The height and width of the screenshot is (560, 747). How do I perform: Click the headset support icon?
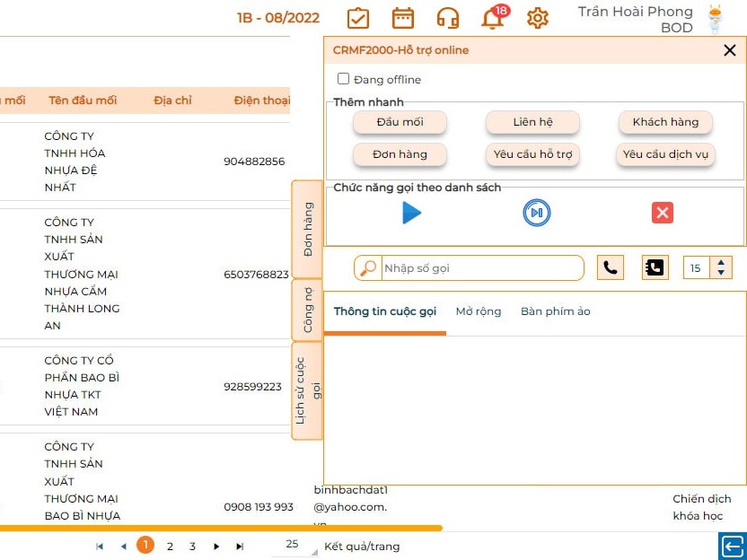click(x=448, y=17)
